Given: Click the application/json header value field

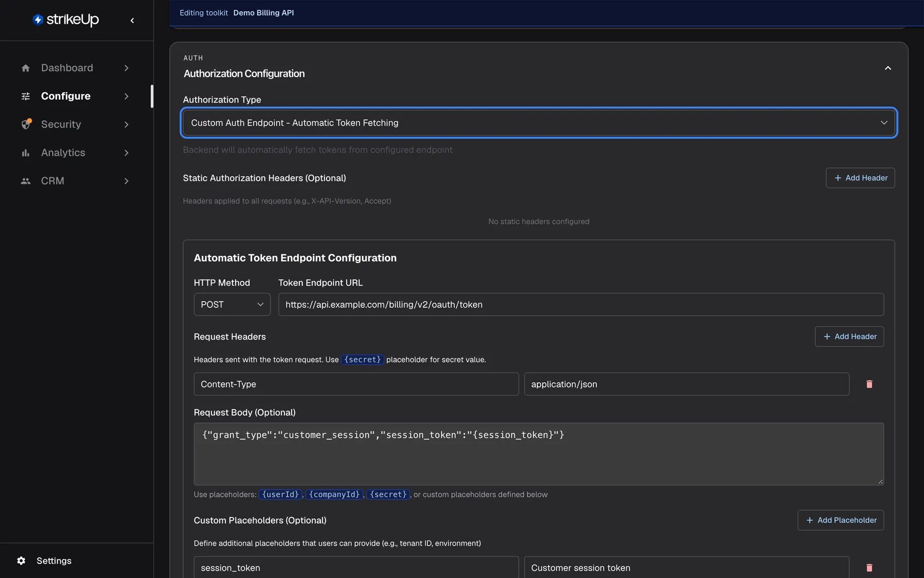Looking at the screenshot, I should point(687,384).
